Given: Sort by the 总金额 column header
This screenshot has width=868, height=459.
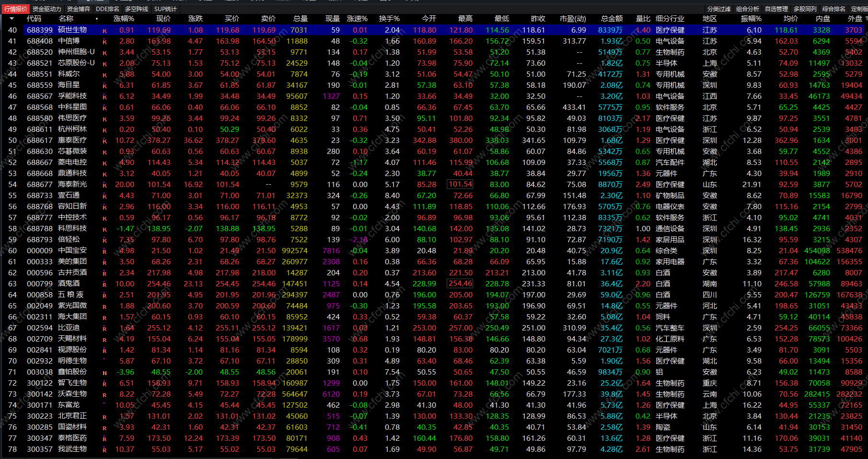Looking at the screenshot, I should (612, 19).
